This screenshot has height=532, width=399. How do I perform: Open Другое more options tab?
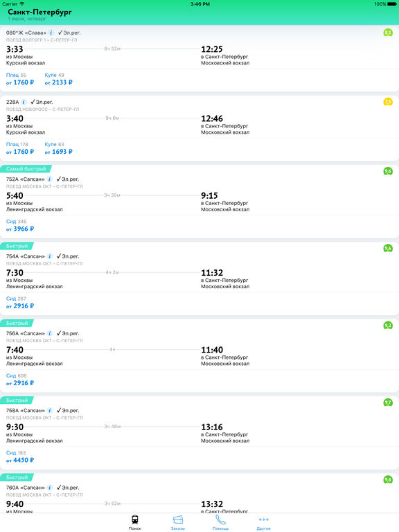tap(264, 522)
